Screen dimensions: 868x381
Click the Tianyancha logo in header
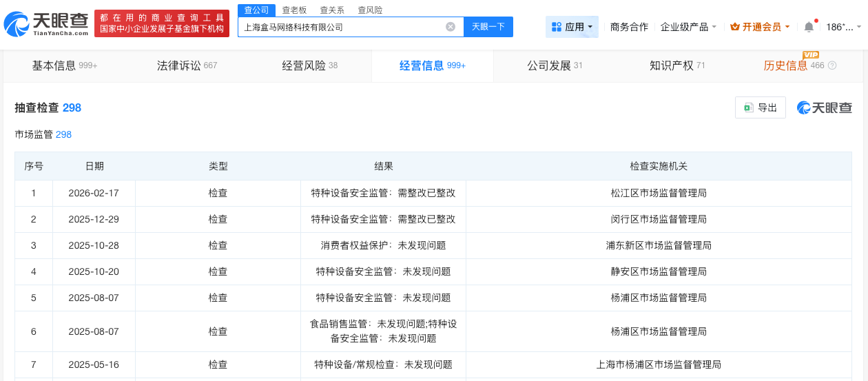pos(46,24)
